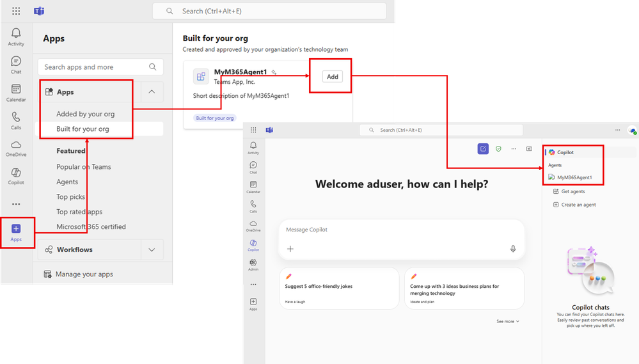Choose business plans for merging technology prompt
Image resolution: width=639 pixels, height=364 pixels.
tap(464, 288)
